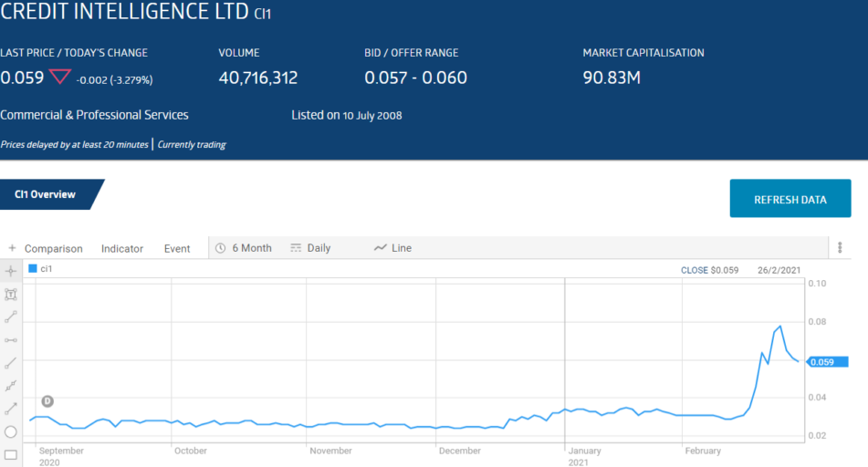Click the February axis label
Viewport: 868px width, 467px height.
703,451
